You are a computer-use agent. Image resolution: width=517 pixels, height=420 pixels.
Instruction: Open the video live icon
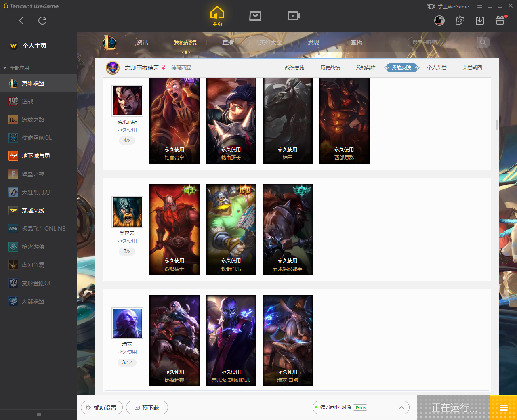pos(294,16)
